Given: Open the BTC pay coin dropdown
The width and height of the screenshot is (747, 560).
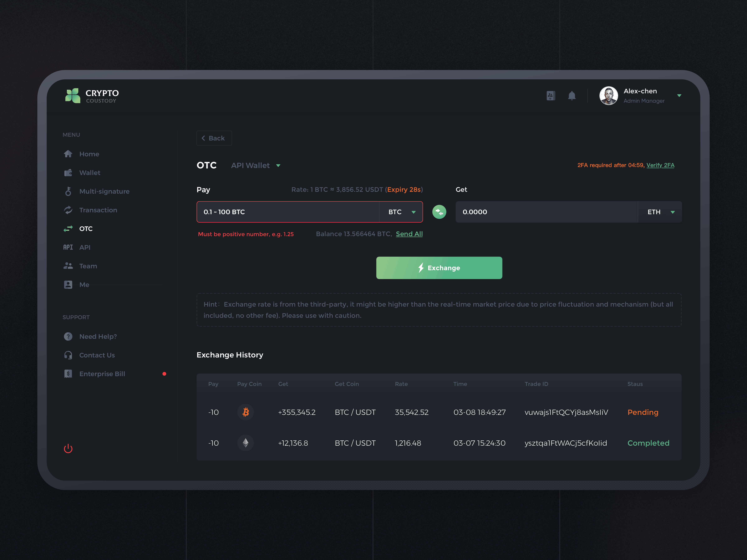Looking at the screenshot, I should 401,212.
